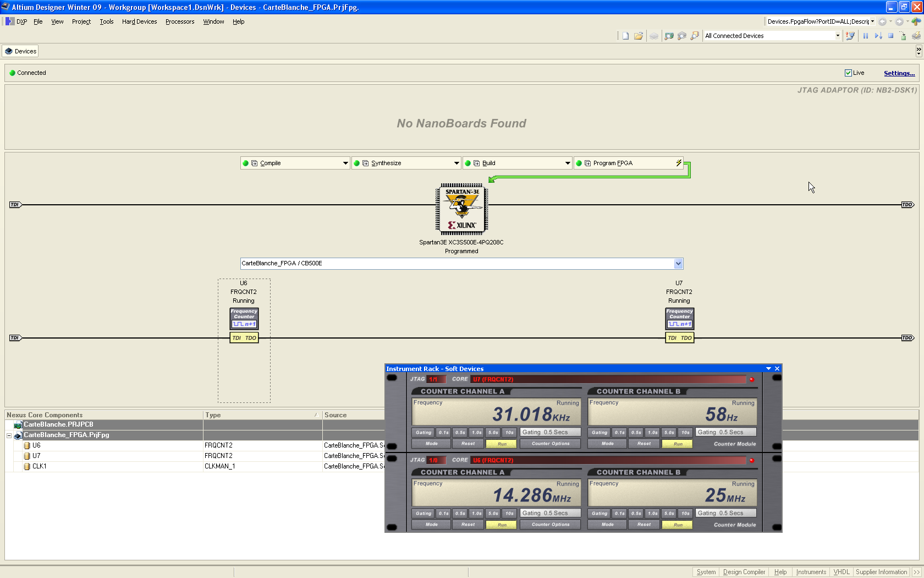Screen dimensions: 924x578
Task: Open the Instruments status bar panel
Action: pos(811,572)
